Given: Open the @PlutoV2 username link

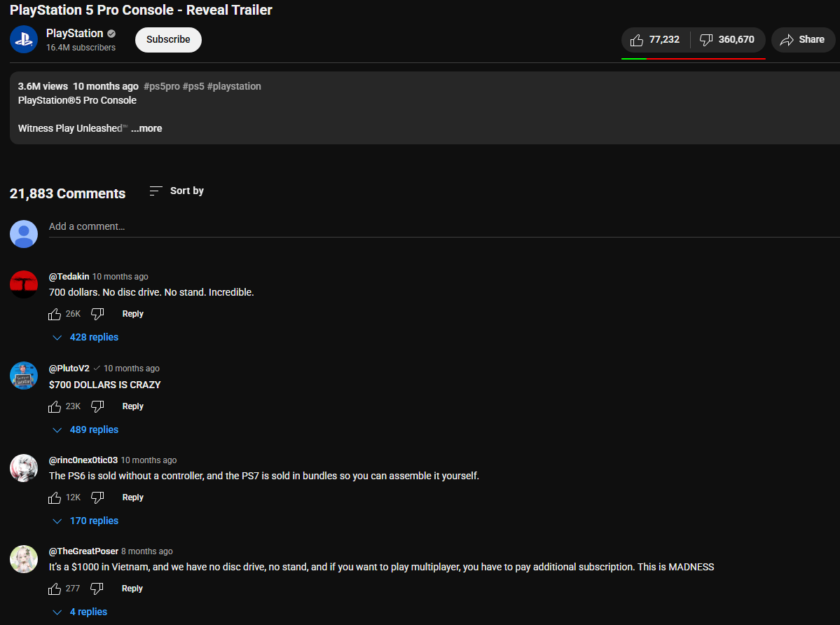Looking at the screenshot, I should pos(69,369).
